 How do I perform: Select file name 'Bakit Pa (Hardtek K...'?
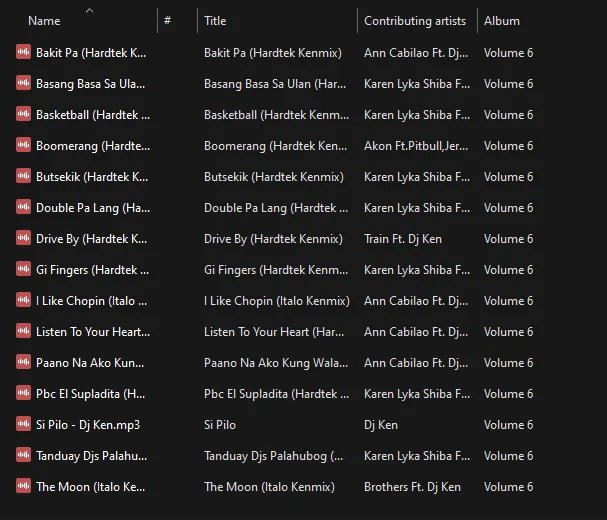(91, 53)
